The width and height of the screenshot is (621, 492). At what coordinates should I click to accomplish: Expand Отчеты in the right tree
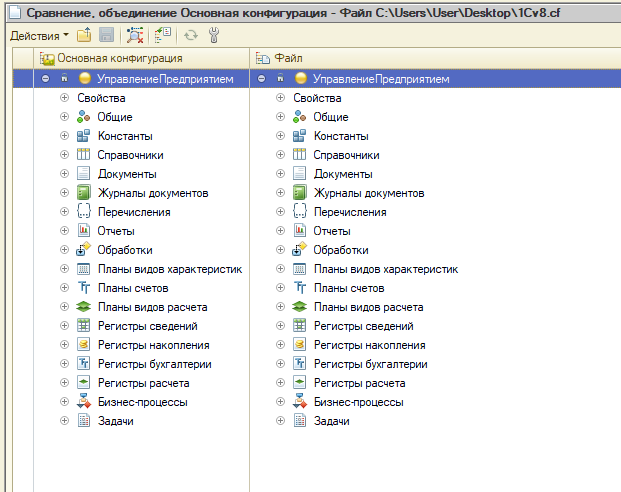click(x=280, y=231)
